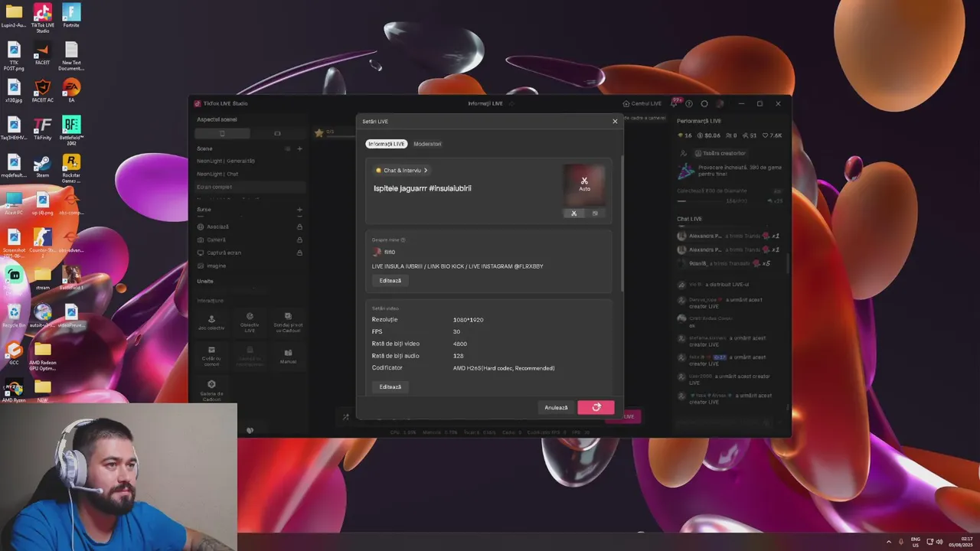Viewport: 980px width, 551px height.
Task: Click the info icon next to Despre mine
Action: tap(403, 240)
